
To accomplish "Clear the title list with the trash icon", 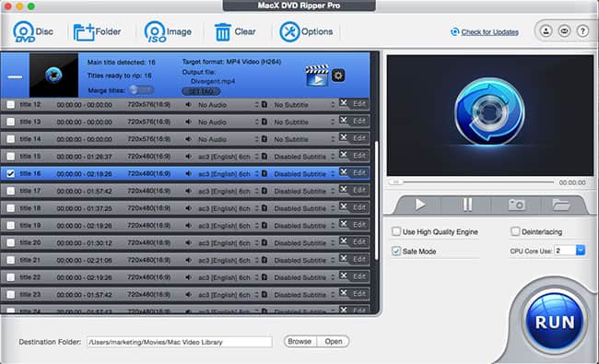I will tap(223, 31).
